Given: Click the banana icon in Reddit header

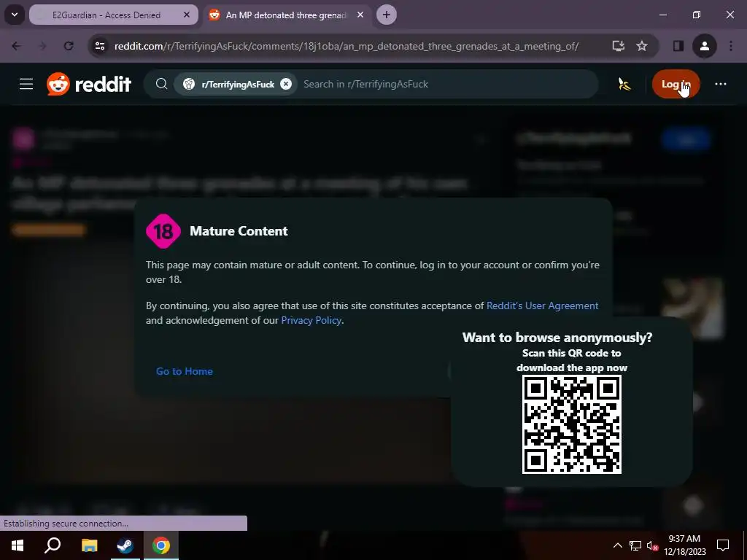Looking at the screenshot, I should (x=624, y=85).
